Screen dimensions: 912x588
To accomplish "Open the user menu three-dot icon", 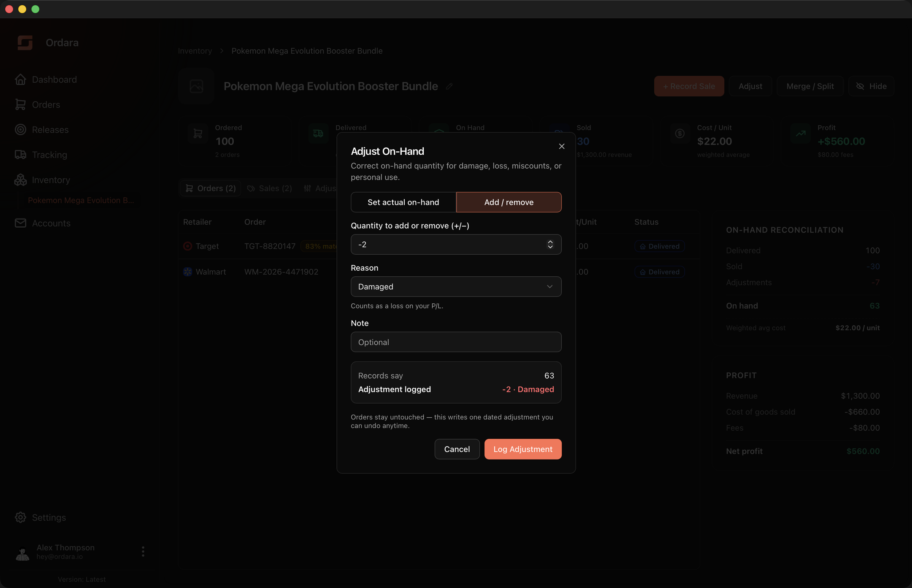I will click(x=143, y=552).
